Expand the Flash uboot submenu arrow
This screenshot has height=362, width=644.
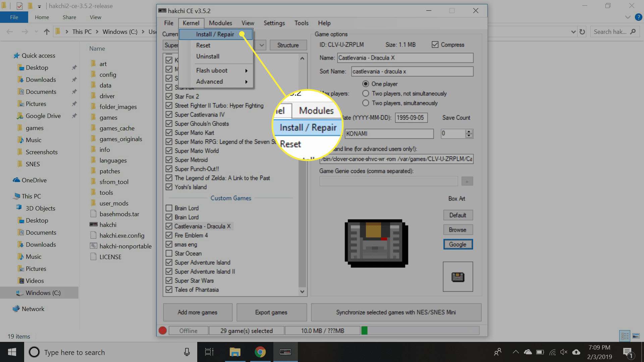tap(246, 70)
